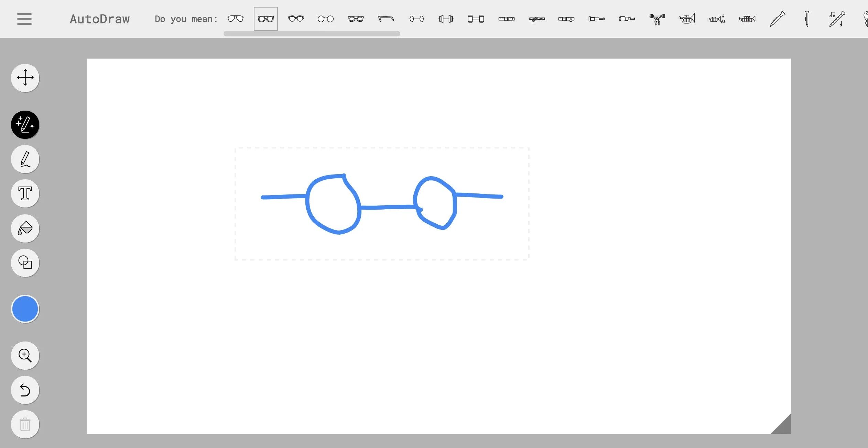Image resolution: width=868 pixels, height=448 pixels.
Task: Click the Zoom magnifier tool
Action: (25, 355)
